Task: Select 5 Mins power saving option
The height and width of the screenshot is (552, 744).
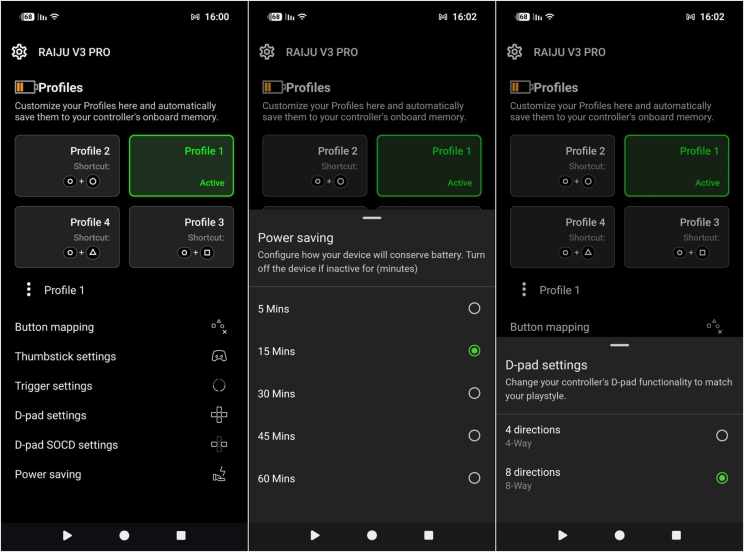Action: click(372, 309)
